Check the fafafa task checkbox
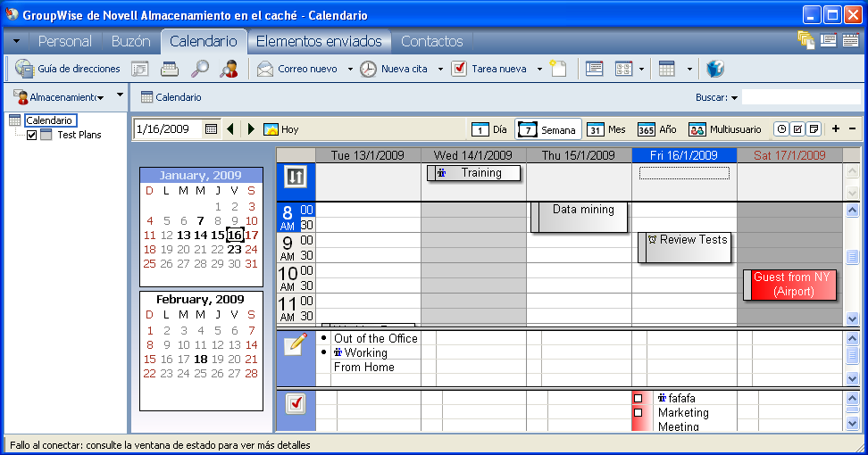868x455 pixels. (x=638, y=398)
